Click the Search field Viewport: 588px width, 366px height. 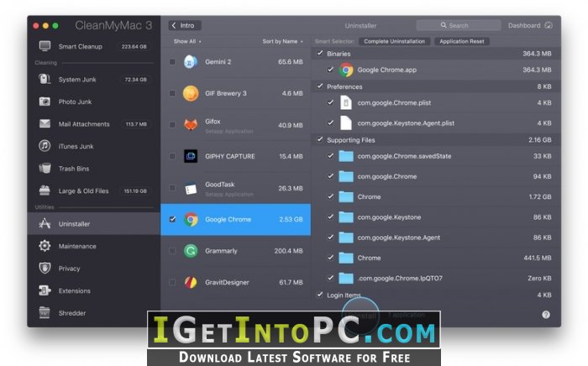[459, 25]
